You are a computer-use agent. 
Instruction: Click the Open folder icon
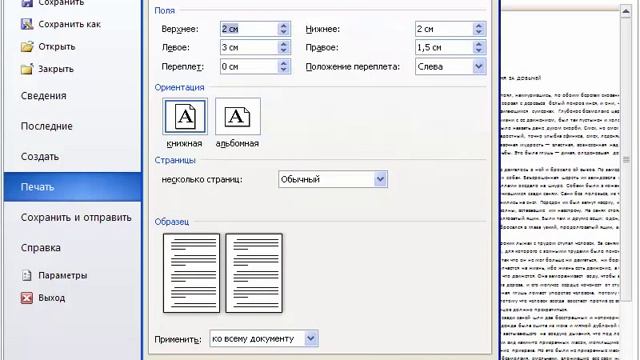pyautogui.click(x=27, y=47)
